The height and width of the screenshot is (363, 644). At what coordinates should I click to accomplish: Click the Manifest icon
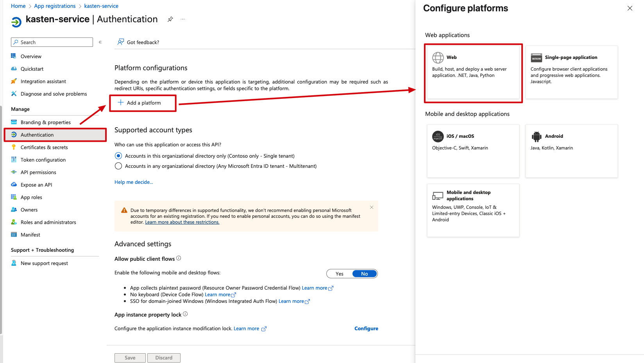coord(14,235)
